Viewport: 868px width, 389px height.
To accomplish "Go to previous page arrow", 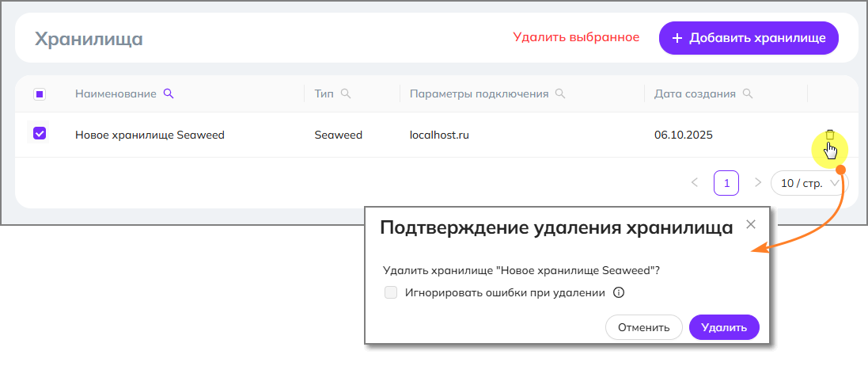I will (696, 182).
